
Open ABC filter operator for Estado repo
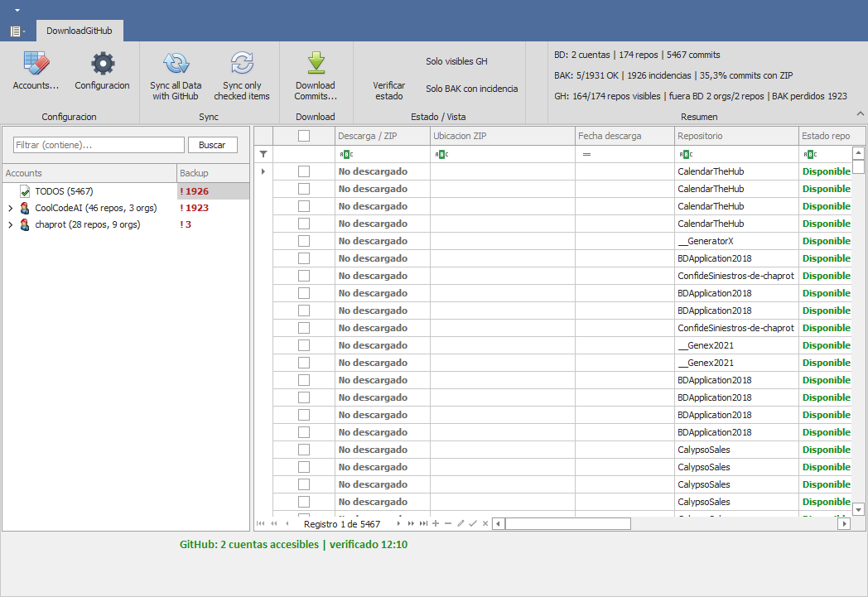(810, 154)
